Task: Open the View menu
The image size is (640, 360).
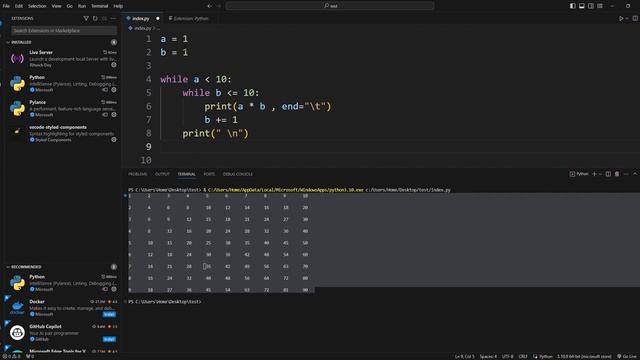Action: pyautogui.click(x=56, y=6)
